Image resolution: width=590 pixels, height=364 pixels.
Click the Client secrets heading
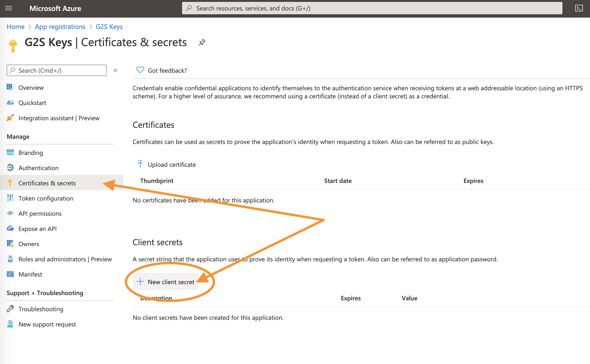tap(158, 242)
